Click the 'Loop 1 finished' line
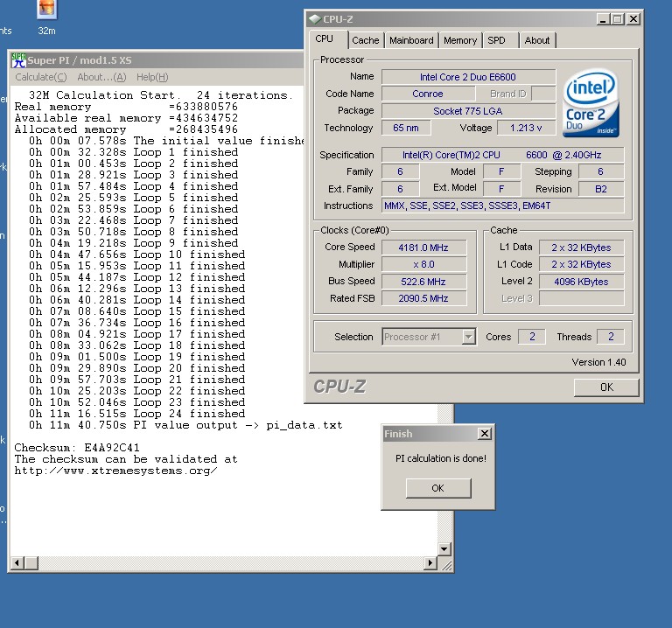The width and height of the screenshot is (672, 628). tap(134, 152)
